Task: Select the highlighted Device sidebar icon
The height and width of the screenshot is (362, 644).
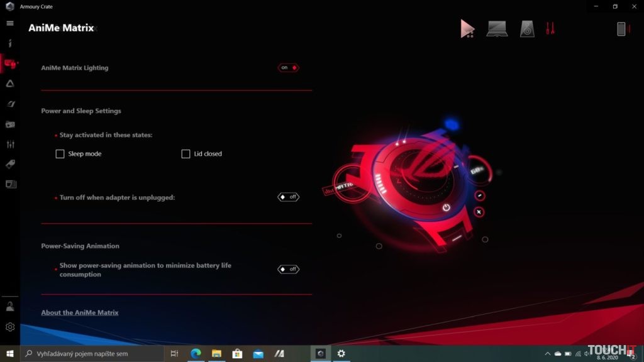Action: (x=9, y=63)
